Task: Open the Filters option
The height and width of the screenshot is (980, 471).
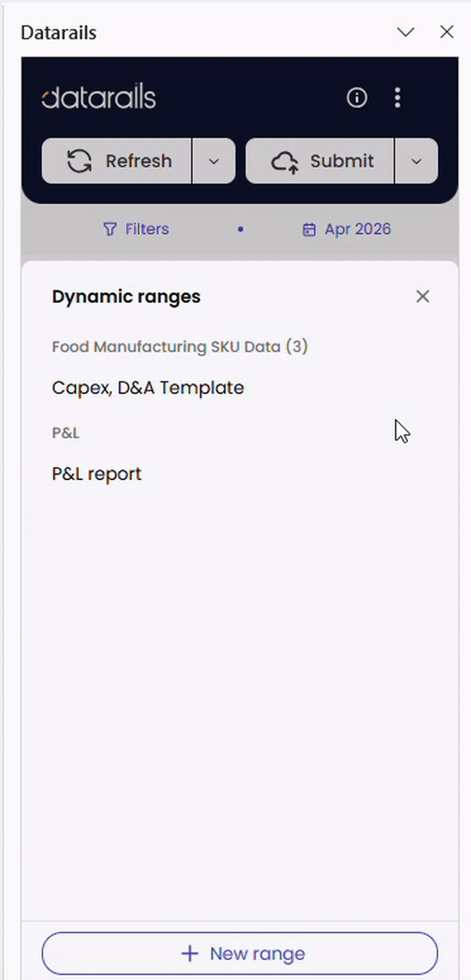Action: point(136,229)
